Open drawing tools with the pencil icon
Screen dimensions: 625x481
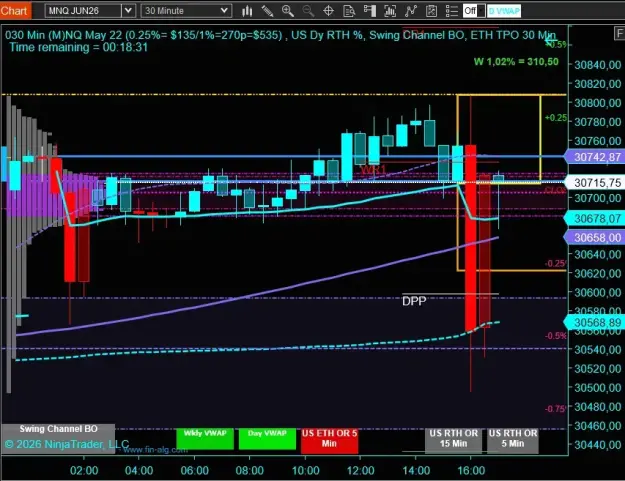point(267,11)
